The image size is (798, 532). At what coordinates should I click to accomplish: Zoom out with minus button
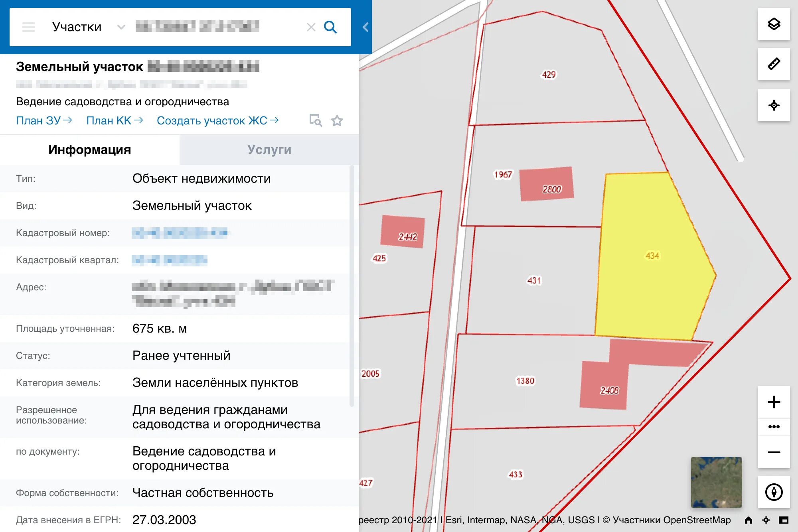tap(774, 452)
